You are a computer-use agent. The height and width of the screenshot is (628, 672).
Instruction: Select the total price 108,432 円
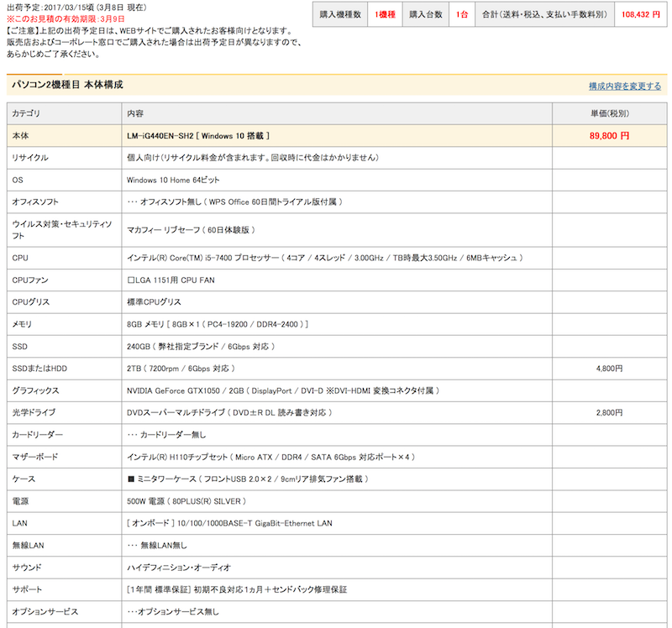pyautogui.click(x=641, y=14)
